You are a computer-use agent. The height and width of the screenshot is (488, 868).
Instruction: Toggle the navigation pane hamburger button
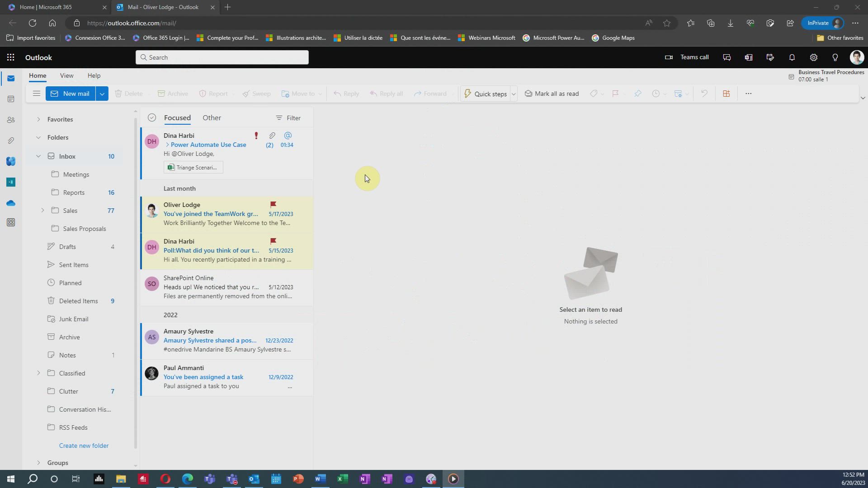coord(37,94)
